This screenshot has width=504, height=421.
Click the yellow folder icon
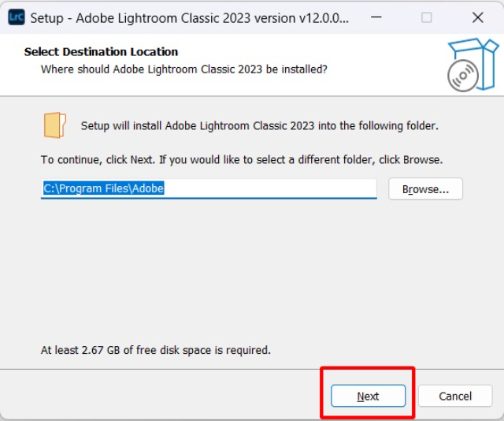(x=54, y=125)
